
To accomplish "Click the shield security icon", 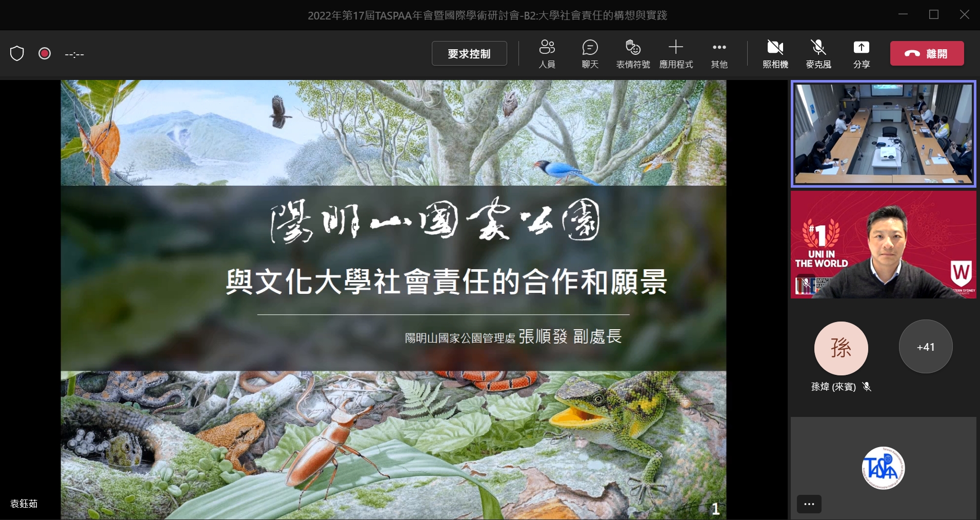I will [17, 53].
